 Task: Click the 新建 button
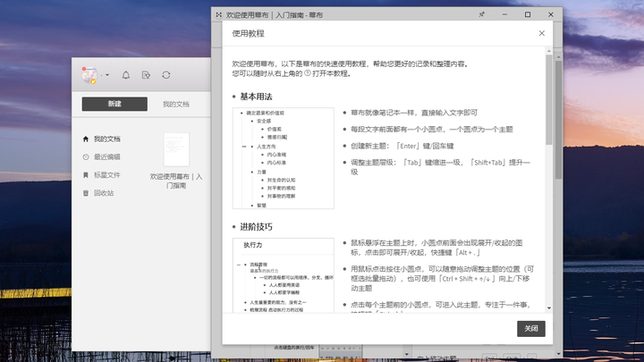click(x=114, y=104)
